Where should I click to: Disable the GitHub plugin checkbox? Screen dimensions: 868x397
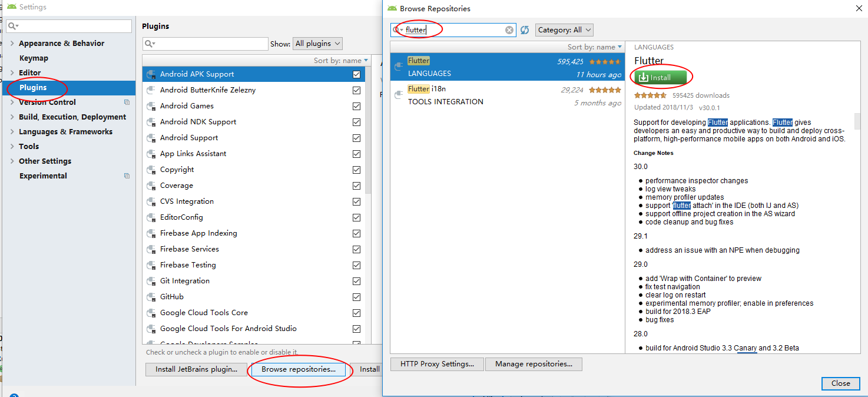pos(356,297)
